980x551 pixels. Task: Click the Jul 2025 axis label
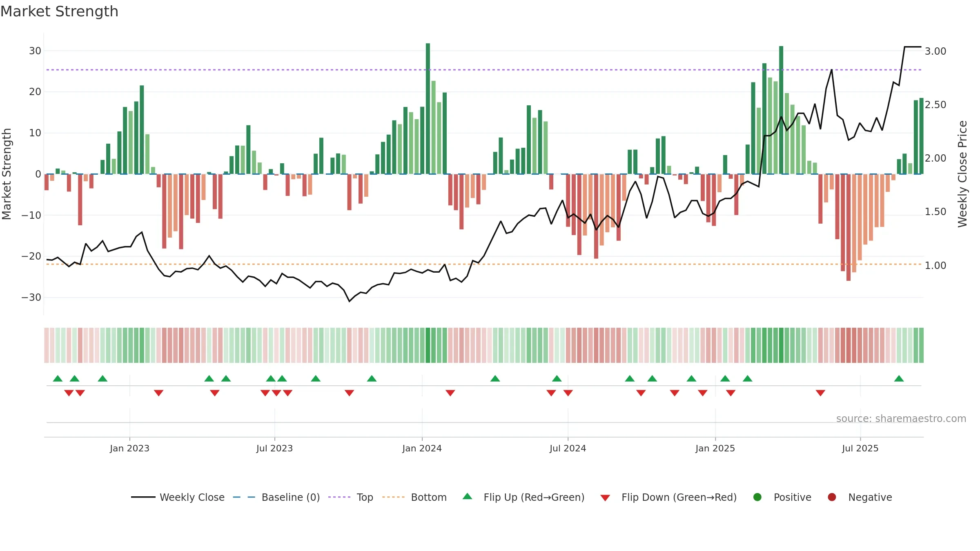(860, 448)
